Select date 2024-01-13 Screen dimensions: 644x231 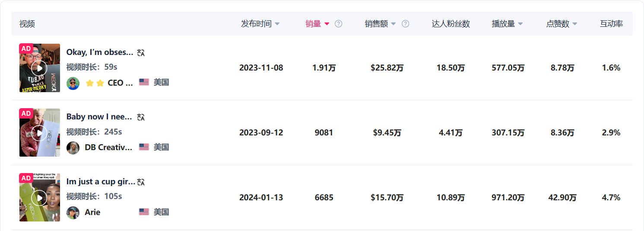261,198
